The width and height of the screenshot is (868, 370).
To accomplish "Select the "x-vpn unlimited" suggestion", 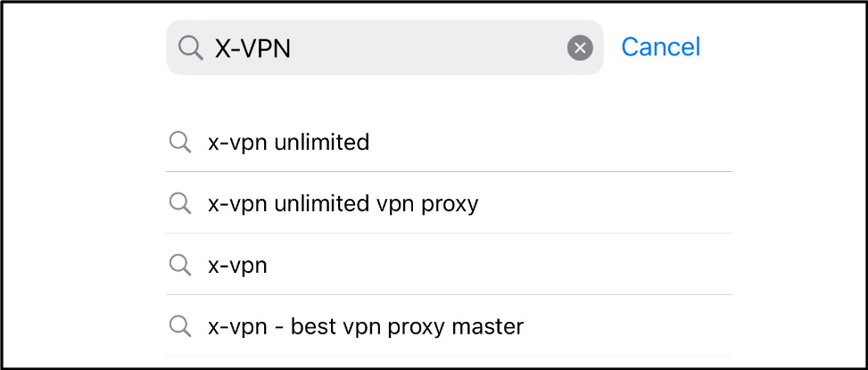I will pos(449,143).
